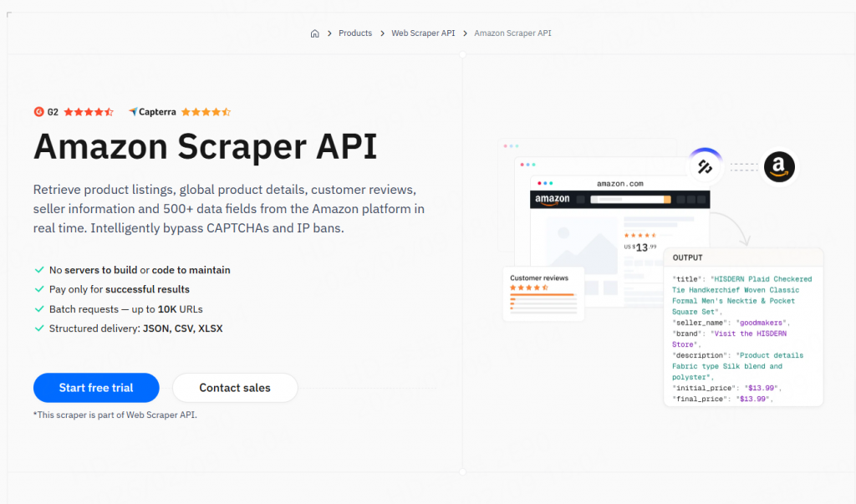Select the G2 logo icon
Screen dimensions: 856x504
coord(40,111)
